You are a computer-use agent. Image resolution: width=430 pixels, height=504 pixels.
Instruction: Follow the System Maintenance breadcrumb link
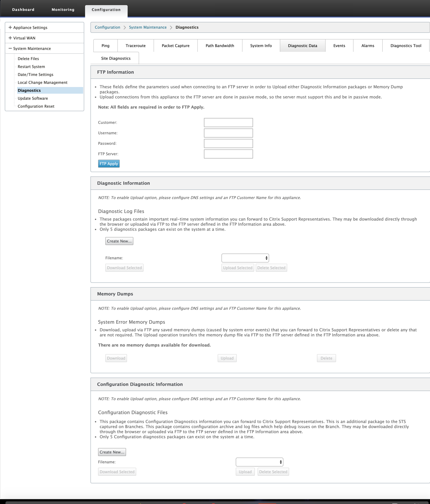click(x=148, y=27)
